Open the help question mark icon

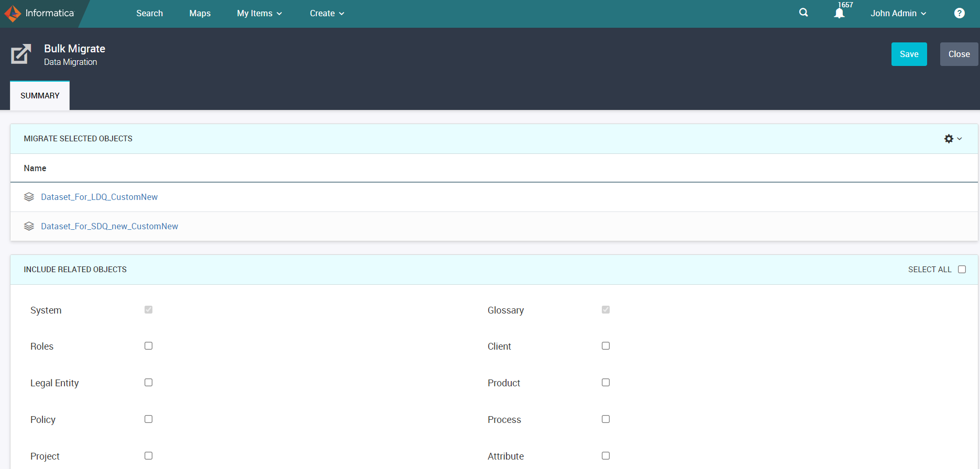point(959,13)
